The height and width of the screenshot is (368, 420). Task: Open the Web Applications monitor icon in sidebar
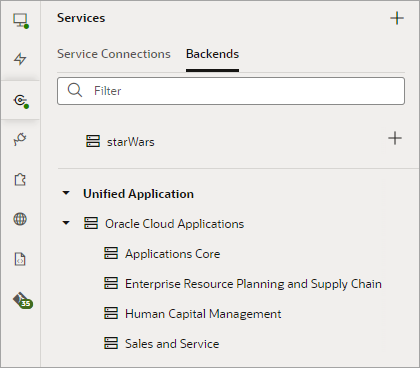[20, 20]
